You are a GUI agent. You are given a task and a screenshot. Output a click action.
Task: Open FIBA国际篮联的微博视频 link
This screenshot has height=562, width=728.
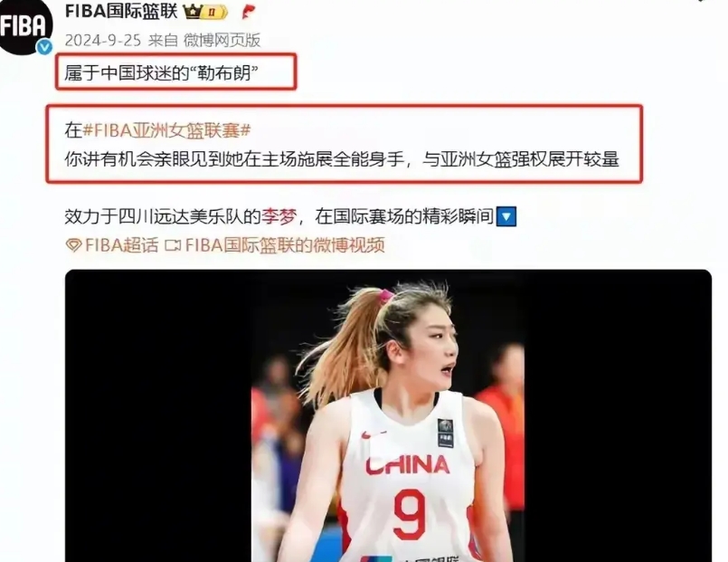(x=285, y=245)
